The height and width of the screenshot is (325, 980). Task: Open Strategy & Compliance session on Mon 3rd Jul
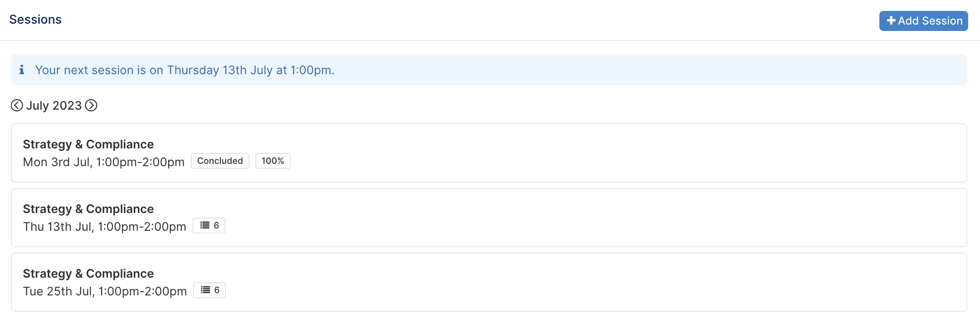point(489,153)
